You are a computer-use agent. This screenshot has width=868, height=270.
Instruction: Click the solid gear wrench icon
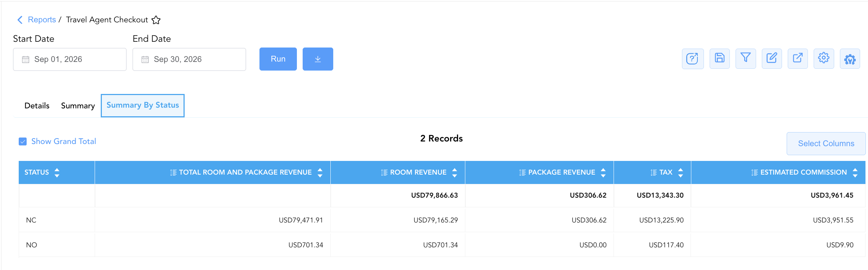(x=850, y=59)
